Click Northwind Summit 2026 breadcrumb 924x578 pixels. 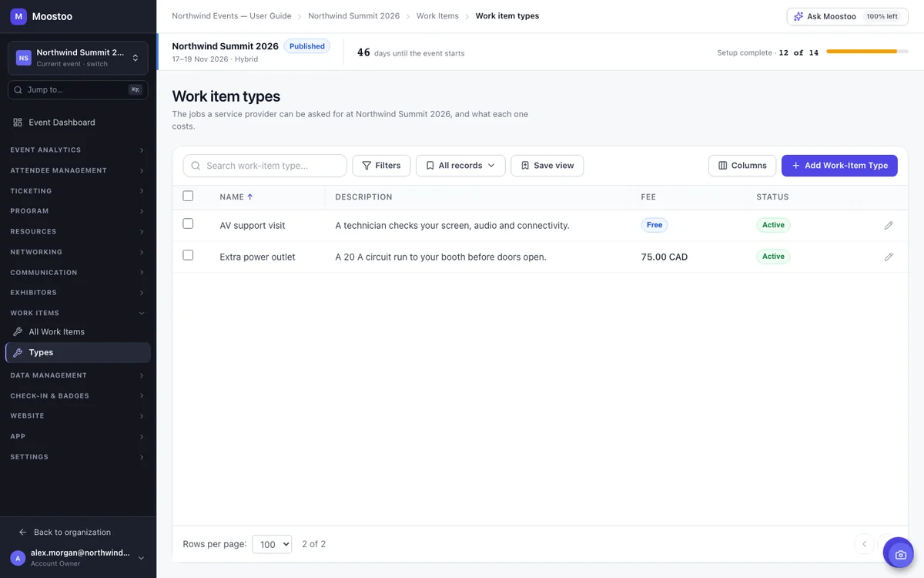click(x=354, y=16)
